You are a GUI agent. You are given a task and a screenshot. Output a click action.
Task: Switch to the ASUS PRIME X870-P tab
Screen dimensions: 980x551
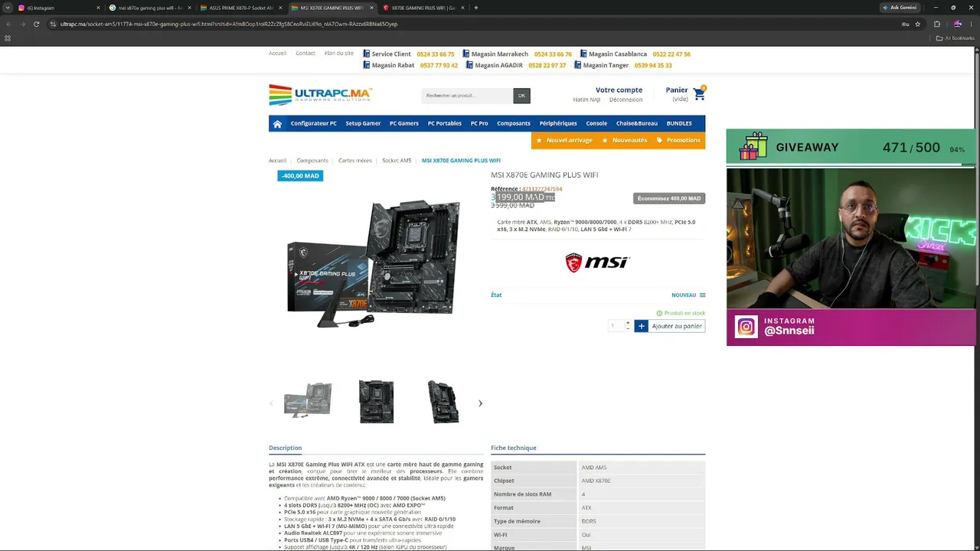(240, 8)
